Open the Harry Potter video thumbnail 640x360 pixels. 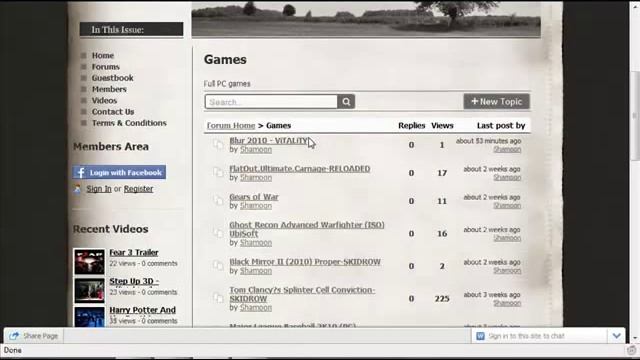point(89,318)
